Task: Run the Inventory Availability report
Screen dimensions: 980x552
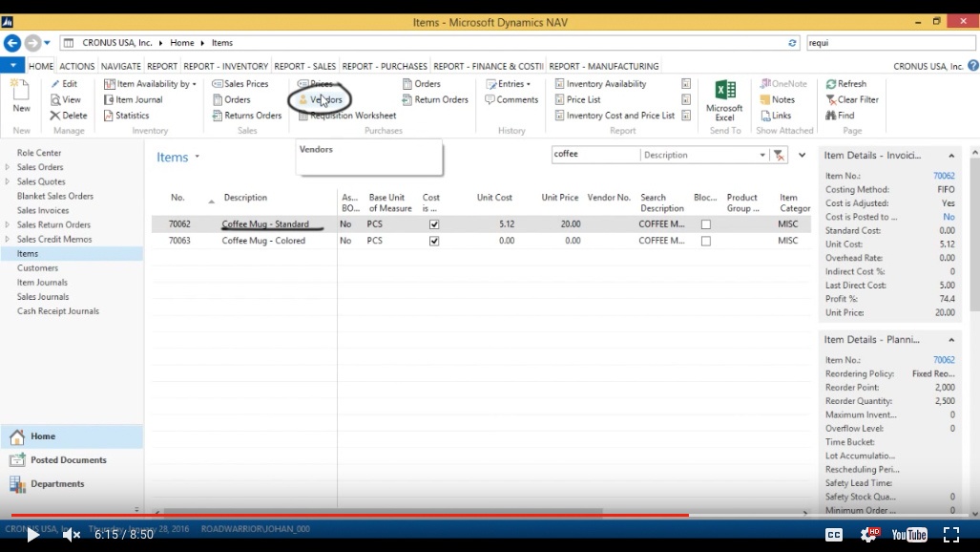Action: coord(600,83)
